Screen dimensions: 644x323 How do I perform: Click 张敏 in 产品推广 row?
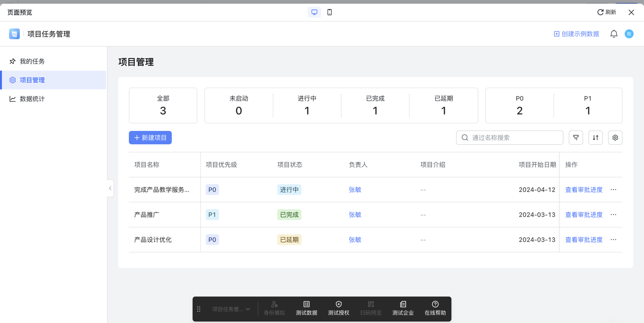(x=355, y=215)
